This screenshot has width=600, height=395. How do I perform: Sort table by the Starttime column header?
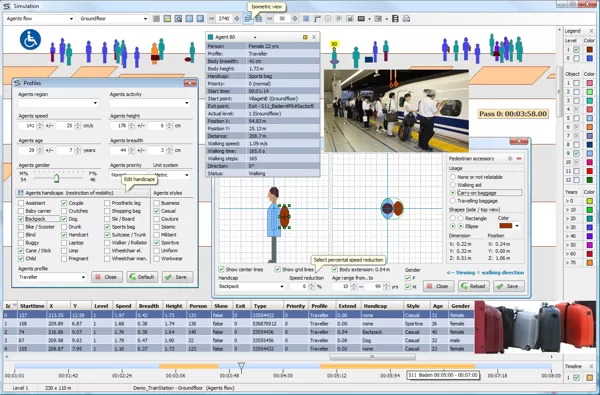(32, 306)
